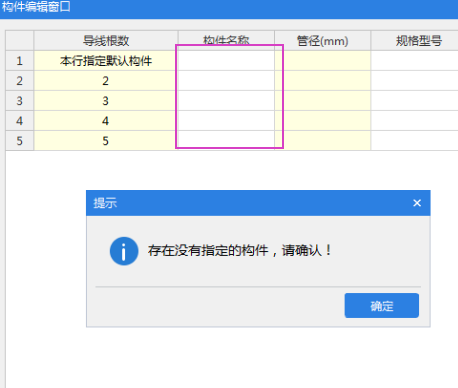Click the 导线根数 cell with value 5
Viewport: 458px width, 388px height.
pos(106,141)
